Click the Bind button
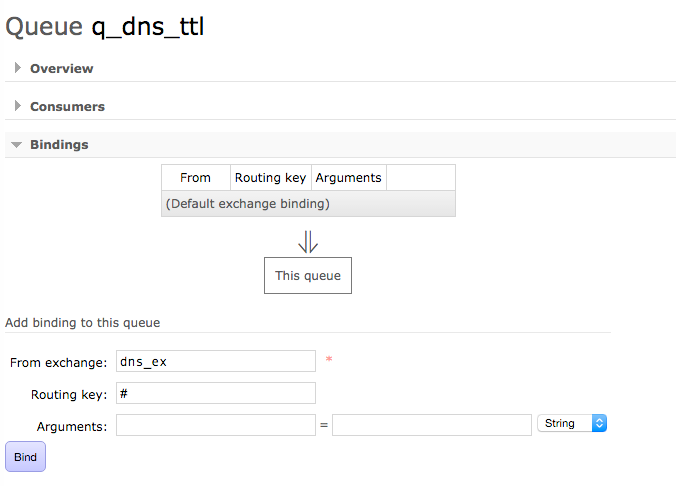676x486 pixels. coord(25,457)
